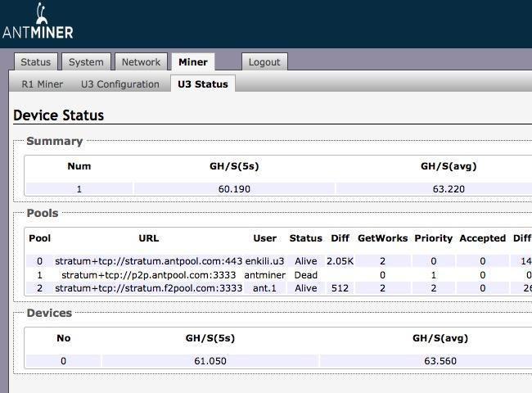Image resolution: width=532 pixels, height=393 pixels.
Task: Select the 60.190 hashrate value
Action: 234,188
